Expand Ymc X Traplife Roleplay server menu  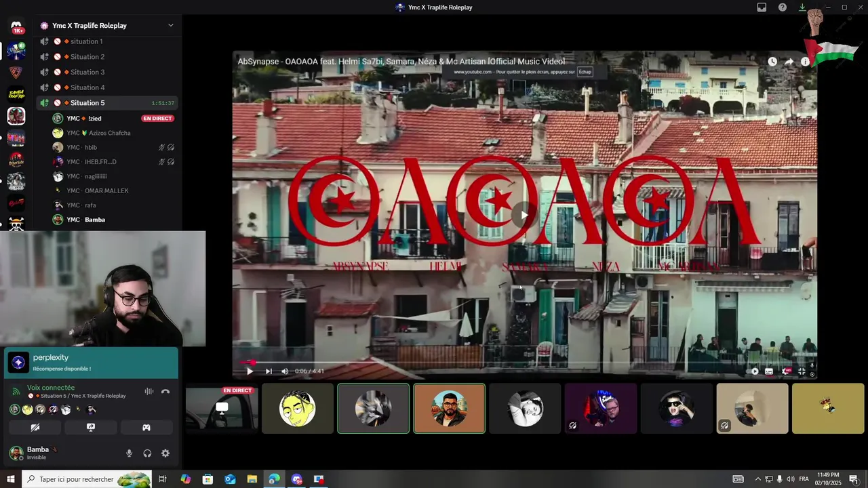[170, 26]
